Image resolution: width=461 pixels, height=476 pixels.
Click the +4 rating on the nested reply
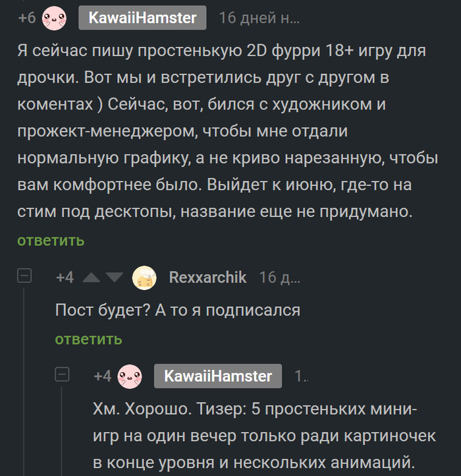102,376
